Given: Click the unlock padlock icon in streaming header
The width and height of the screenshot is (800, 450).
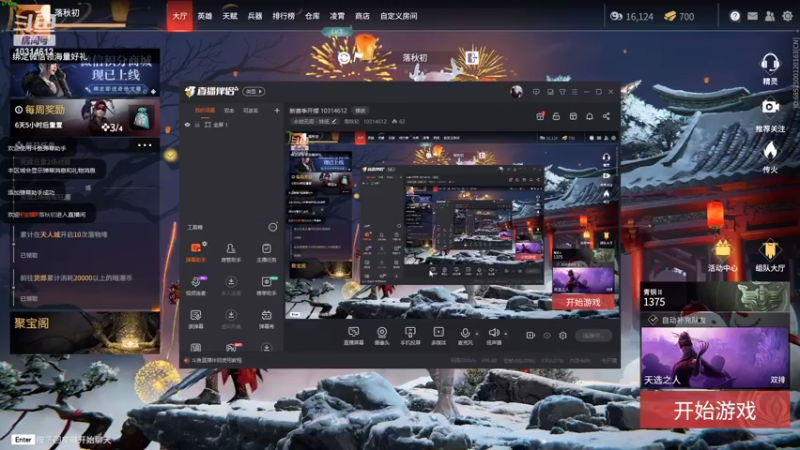Looking at the screenshot, I should pos(556,116).
